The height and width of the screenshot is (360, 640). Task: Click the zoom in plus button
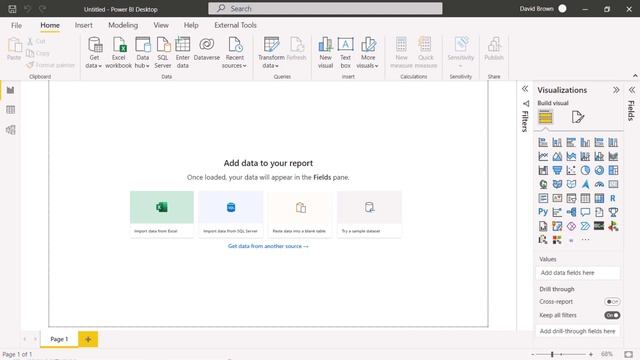pos(591,354)
